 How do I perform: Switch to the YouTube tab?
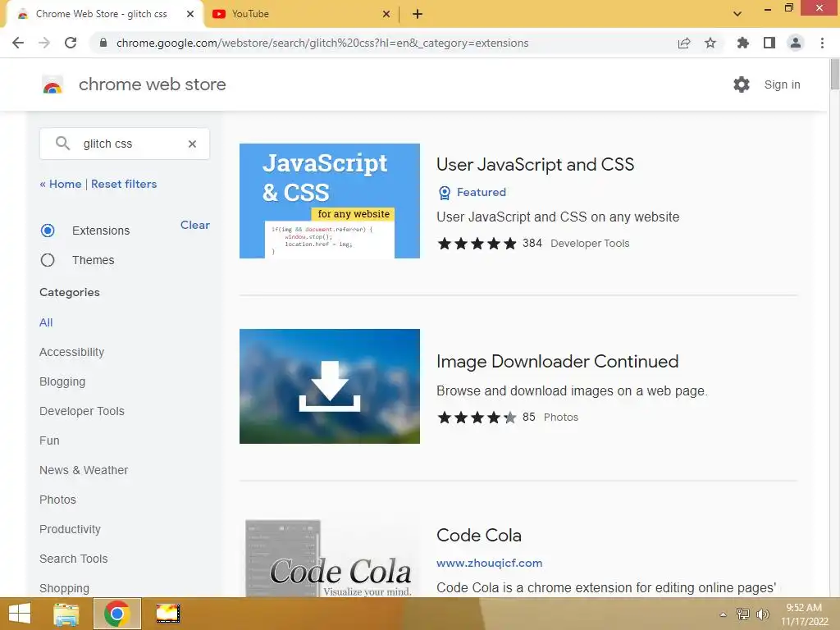[300, 14]
